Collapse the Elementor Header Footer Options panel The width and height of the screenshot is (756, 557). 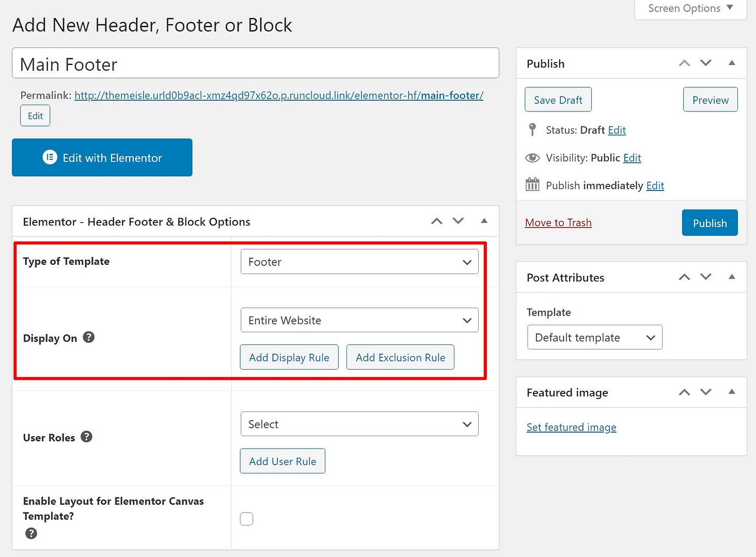point(484,221)
